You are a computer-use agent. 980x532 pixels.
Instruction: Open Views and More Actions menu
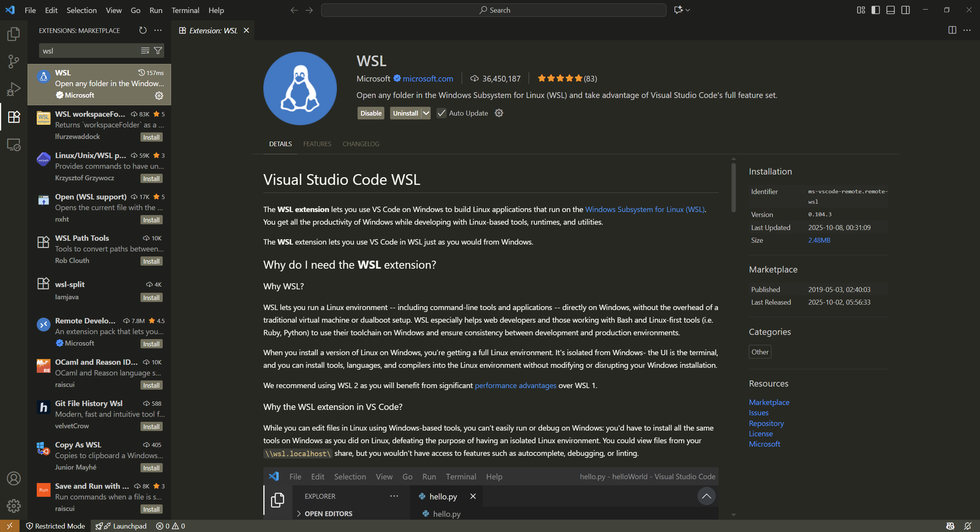tap(158, 30)
